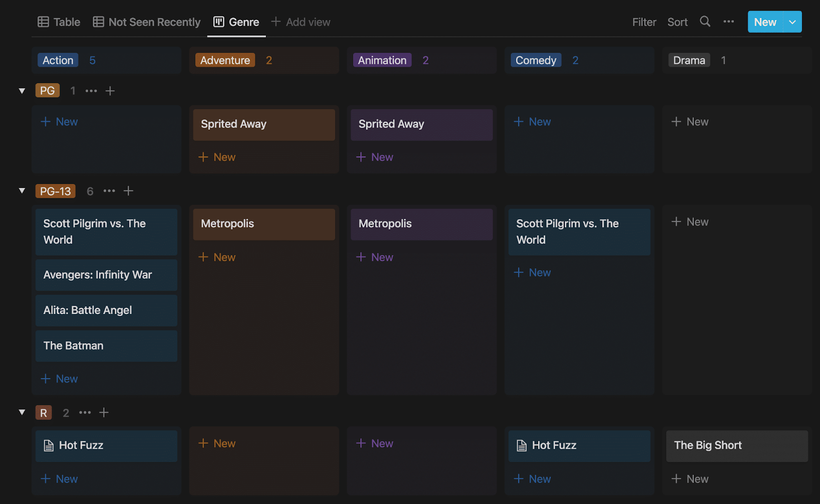Click the blue New button
820x504 pixels.
click(765, 22)
